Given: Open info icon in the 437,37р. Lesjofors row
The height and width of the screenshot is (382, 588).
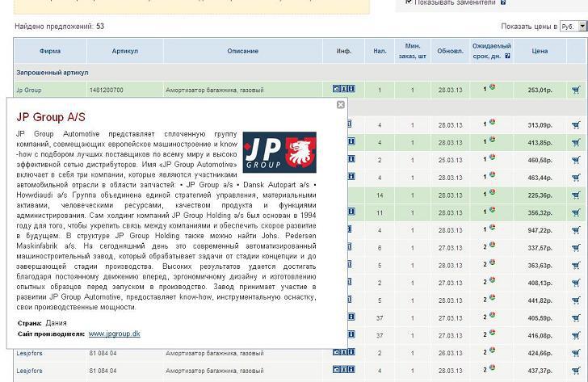Looking at the screenshot, I should (351, 370).
